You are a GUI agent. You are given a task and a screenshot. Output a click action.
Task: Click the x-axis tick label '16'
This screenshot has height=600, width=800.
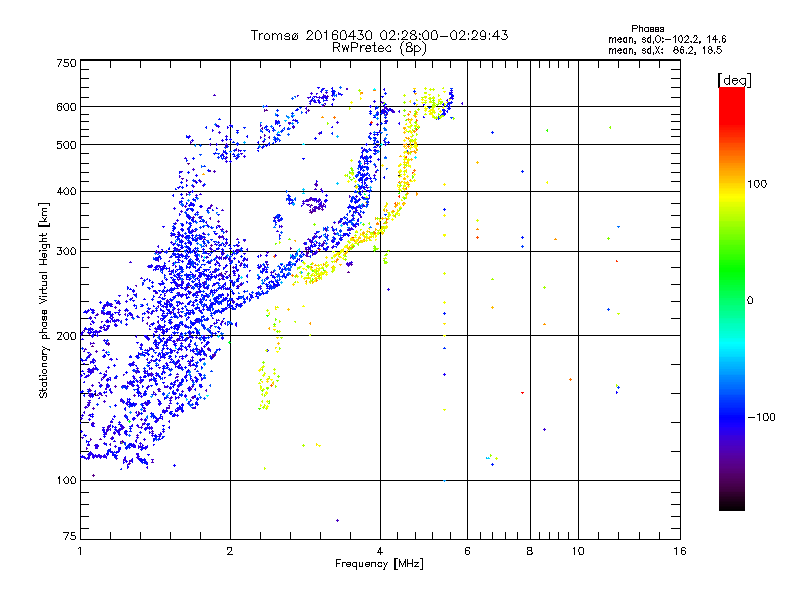(680, 551)
